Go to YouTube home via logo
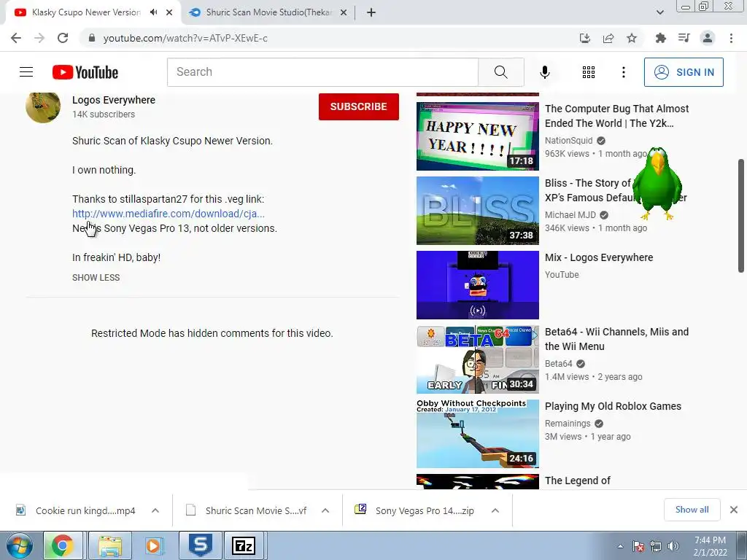Image resolution: width=747 pixels, height=560 pixels. pos(85,72)
